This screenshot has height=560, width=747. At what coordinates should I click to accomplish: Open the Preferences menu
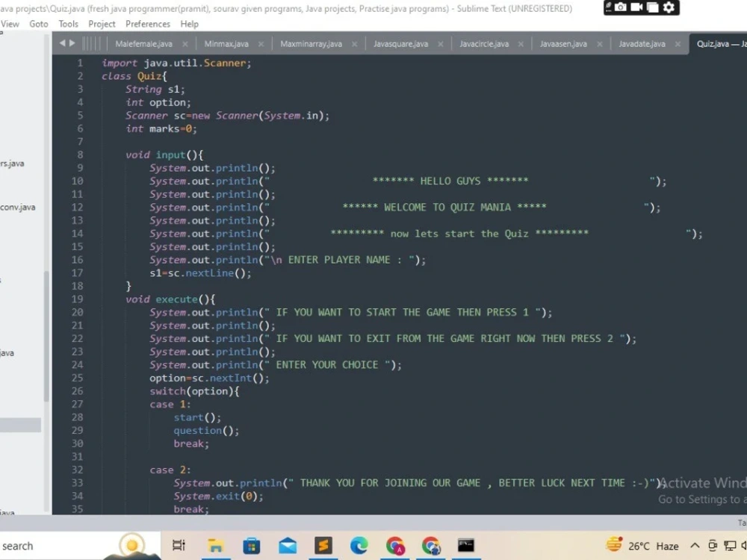coord(148,24)
